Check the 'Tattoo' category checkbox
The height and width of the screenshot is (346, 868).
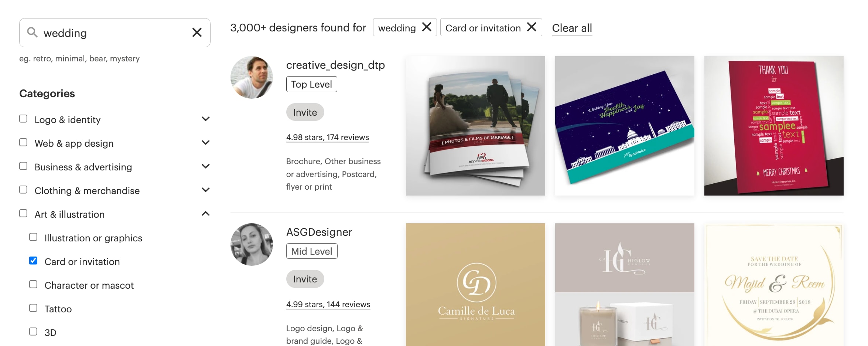(x=34, y=308)
